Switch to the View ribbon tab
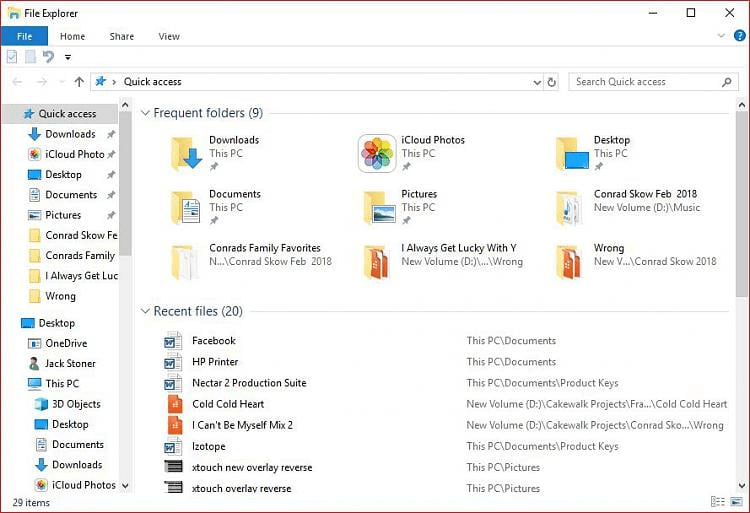 [x=169, y=36]
